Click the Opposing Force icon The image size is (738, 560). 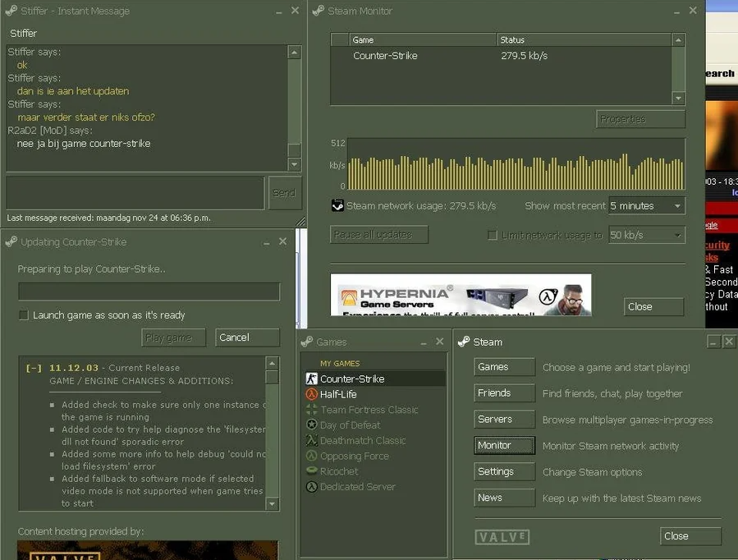[311, 457]
